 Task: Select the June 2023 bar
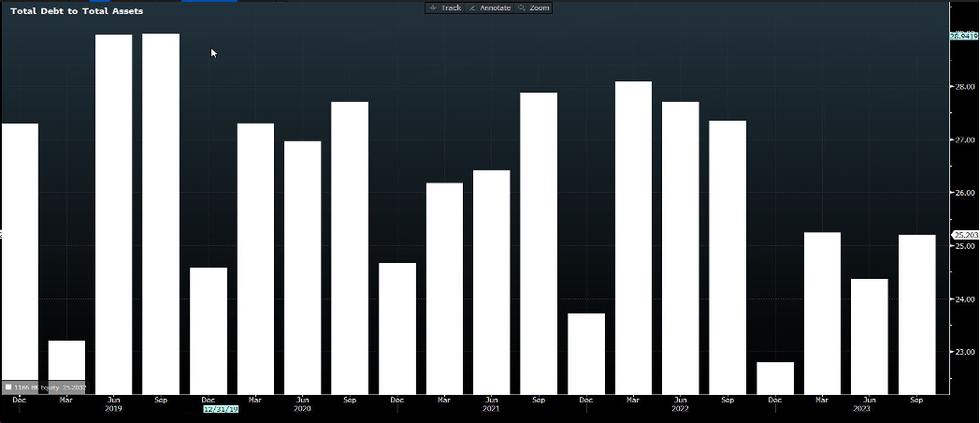[x=870, y=337]
